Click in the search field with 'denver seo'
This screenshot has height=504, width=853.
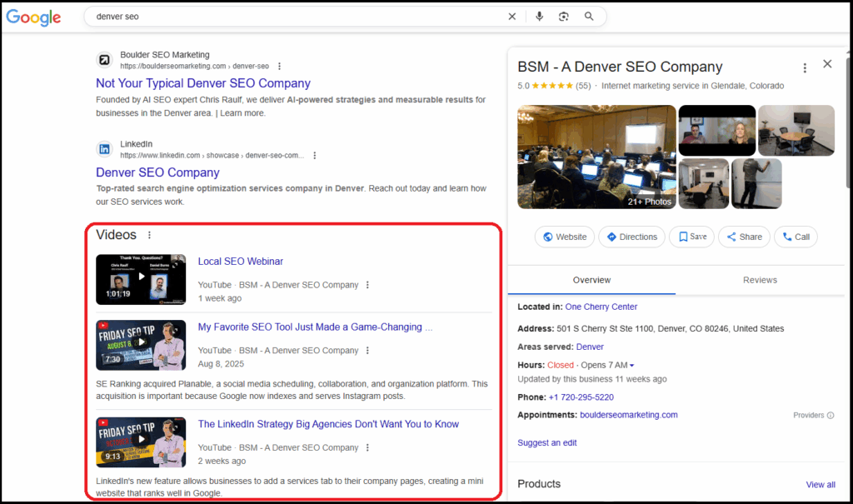tap(292, 17)
